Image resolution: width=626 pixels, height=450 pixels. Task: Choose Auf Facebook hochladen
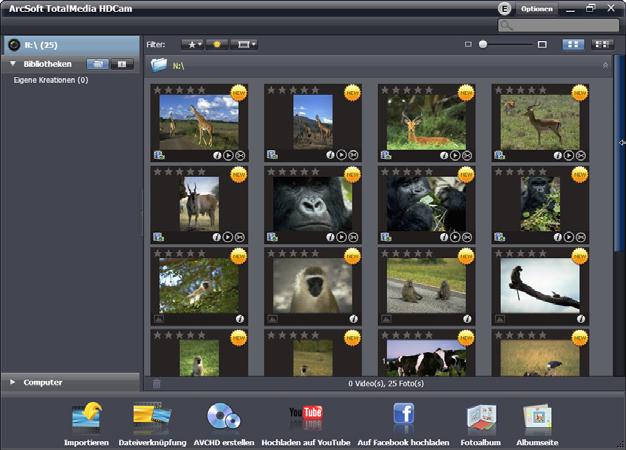(403, 424)
